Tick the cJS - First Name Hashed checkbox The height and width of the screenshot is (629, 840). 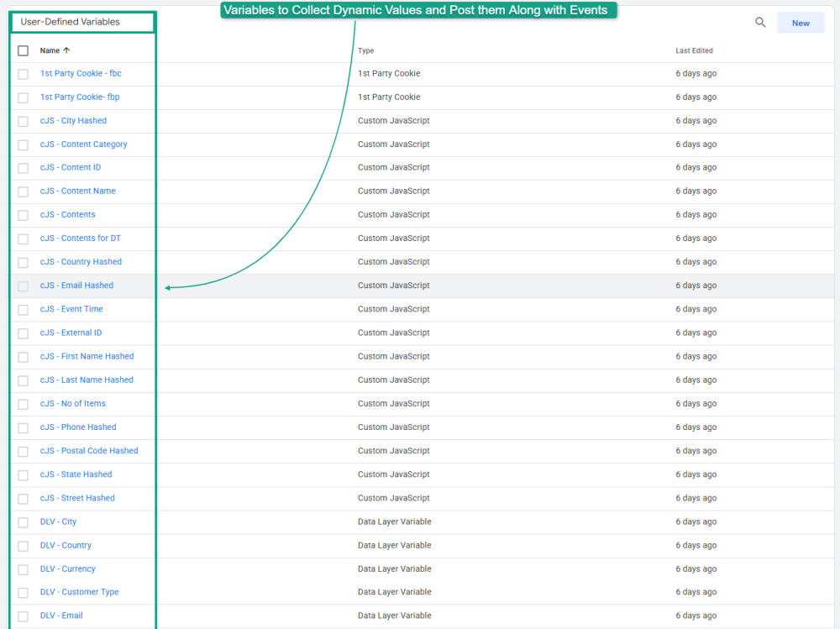point(23,357)
